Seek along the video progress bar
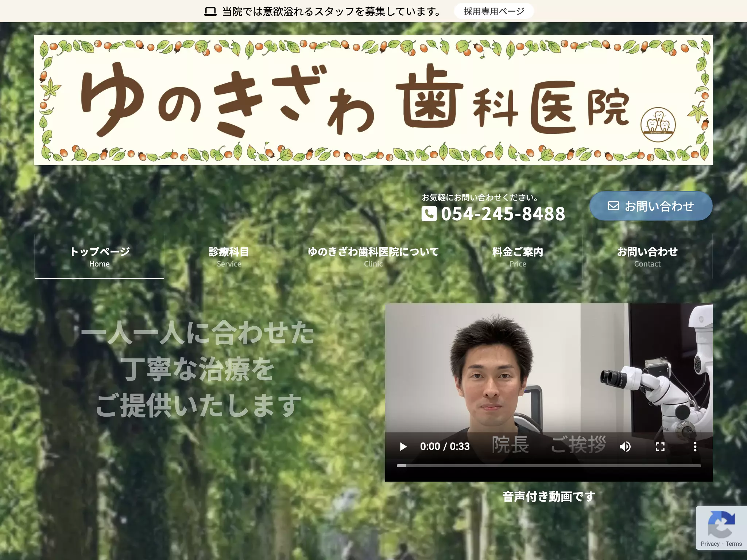747x560 pixels. (549, 466)
